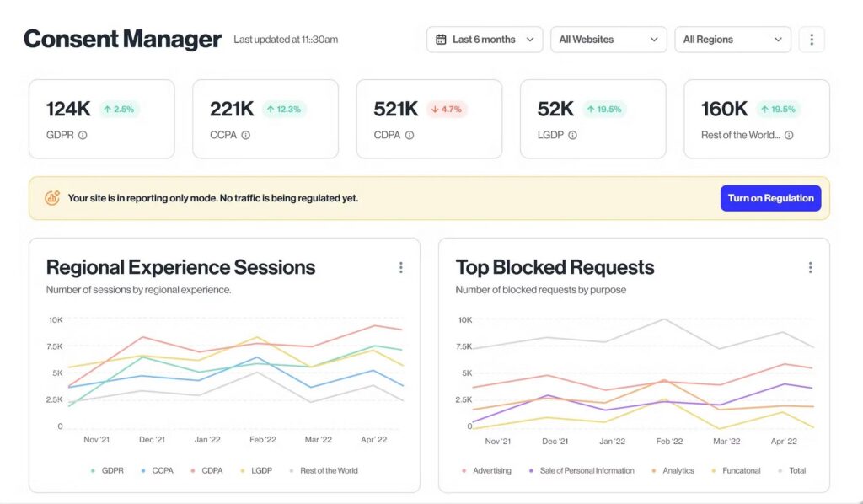Screen dimensions: 863x504
Task: Toggle Funcatonal series in blocked requests legend
Action: (736, 470)
